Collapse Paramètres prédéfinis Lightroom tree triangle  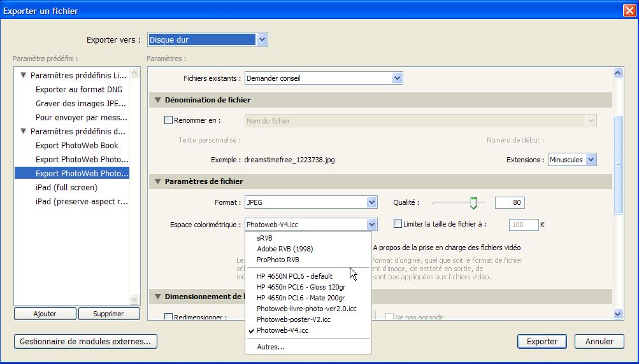tap(23, 75)
